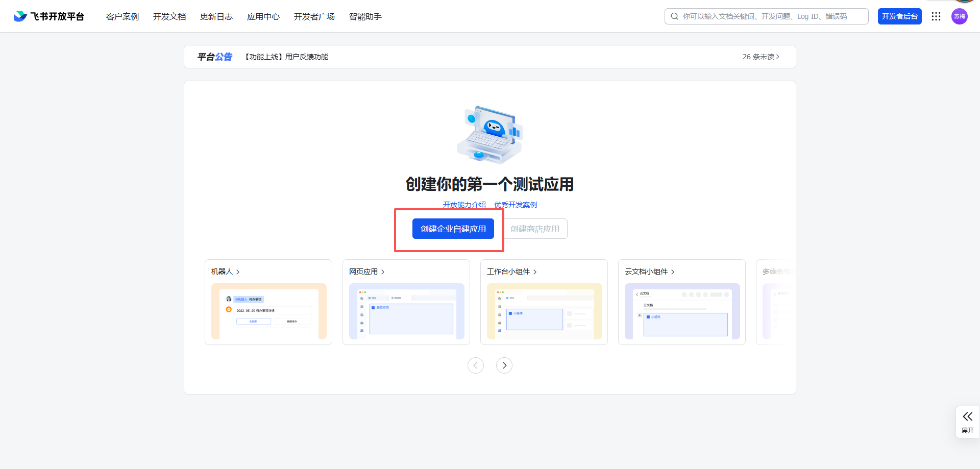Viewport: 980px width, 469px height.
Task: Expand the side panel with 展开 icon
Action: click(967, 422)
